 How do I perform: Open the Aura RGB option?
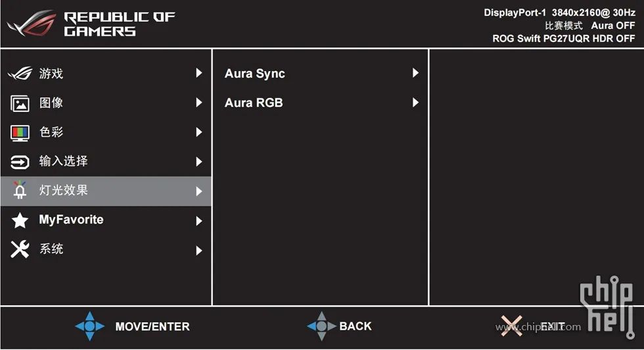click(x=321, y=103)
